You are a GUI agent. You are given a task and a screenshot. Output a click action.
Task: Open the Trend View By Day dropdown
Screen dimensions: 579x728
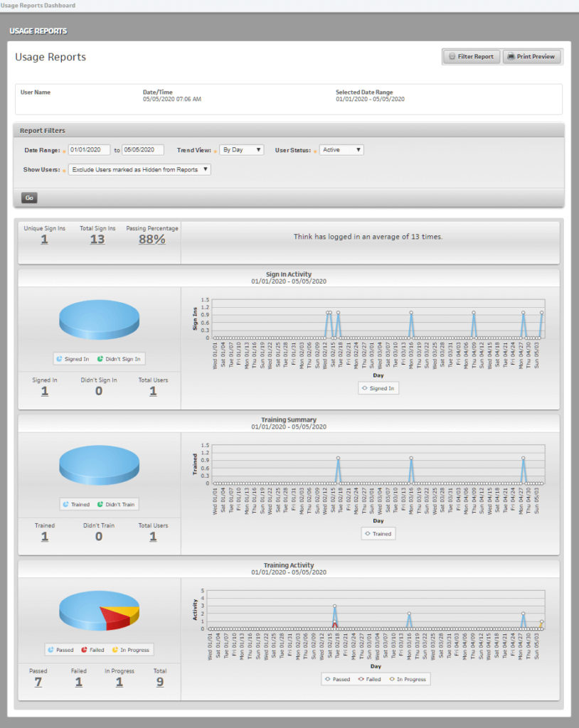coord(243,149)
